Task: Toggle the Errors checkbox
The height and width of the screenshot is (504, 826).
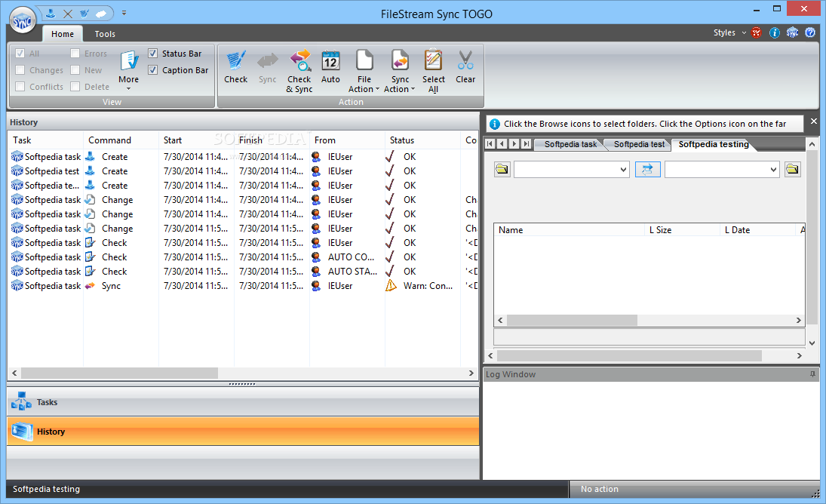Action: (75, 53)
